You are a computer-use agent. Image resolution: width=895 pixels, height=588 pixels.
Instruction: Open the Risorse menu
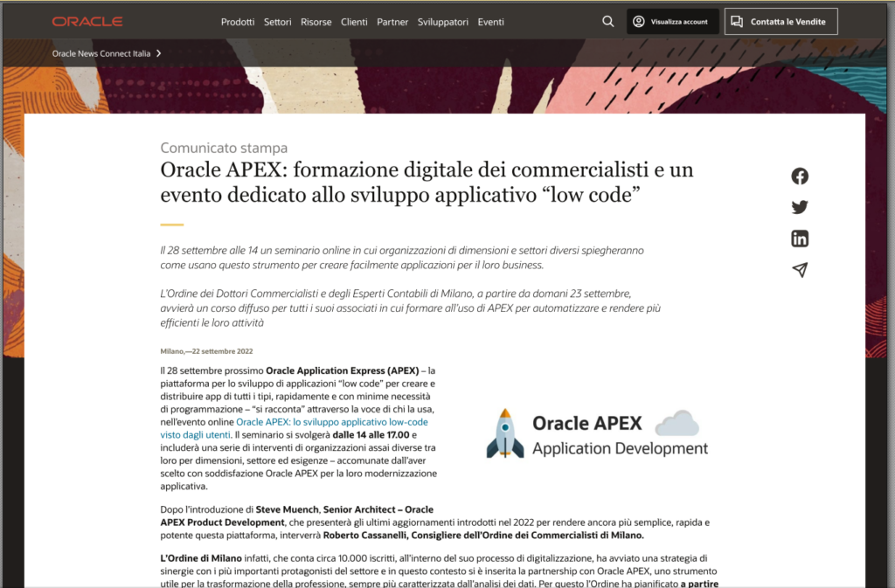coord(316,22)
